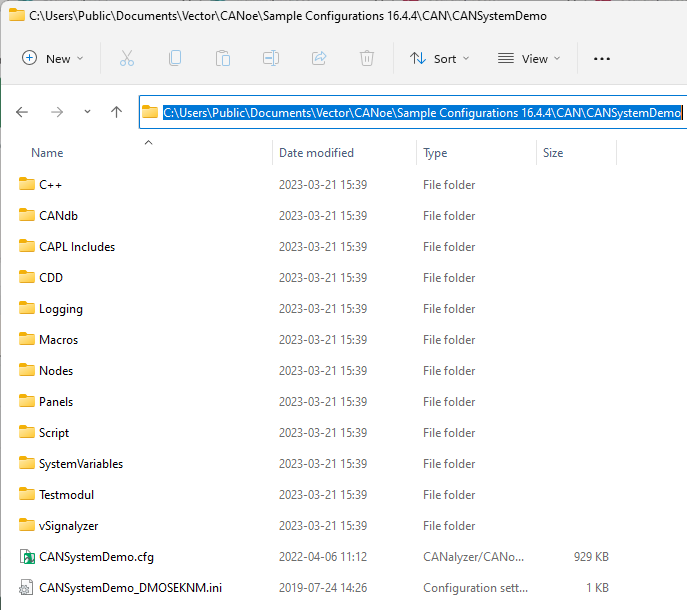Screen dimensions: 687x610
Task: Click the Cut scissors icon
Action: (x=127, y=58)
